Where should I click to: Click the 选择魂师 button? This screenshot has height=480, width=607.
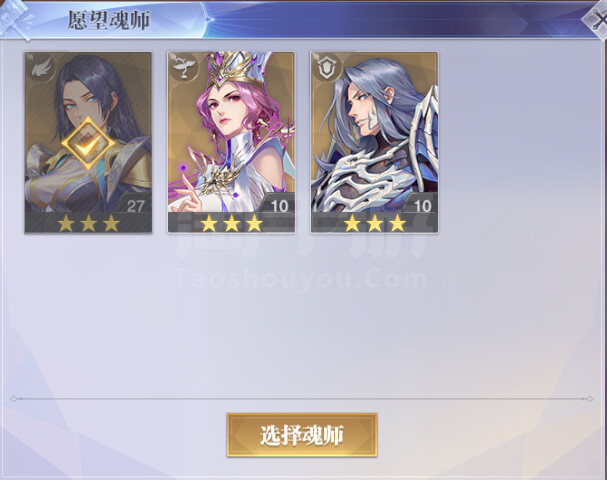[302, 435]
